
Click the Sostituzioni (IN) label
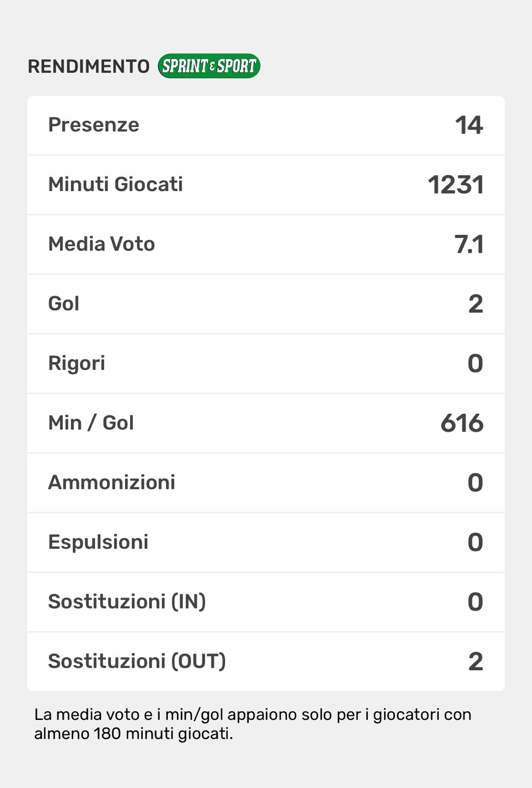tap(127, 602)
